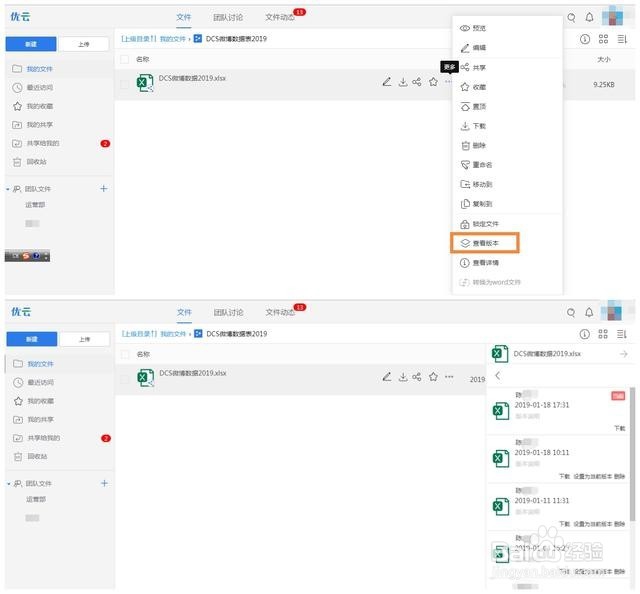
Task: Lower screenshot: click star favorite icon in file row
Action: pos(433,377)
